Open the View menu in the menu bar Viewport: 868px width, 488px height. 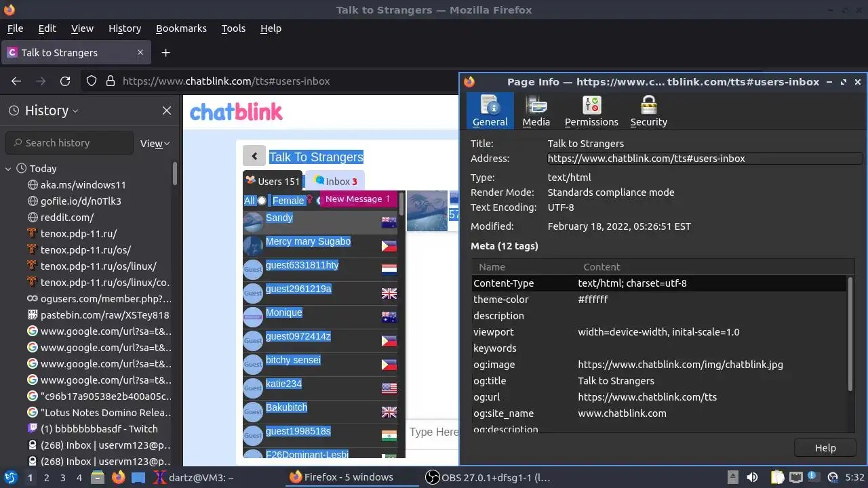(x=82, y=28)
